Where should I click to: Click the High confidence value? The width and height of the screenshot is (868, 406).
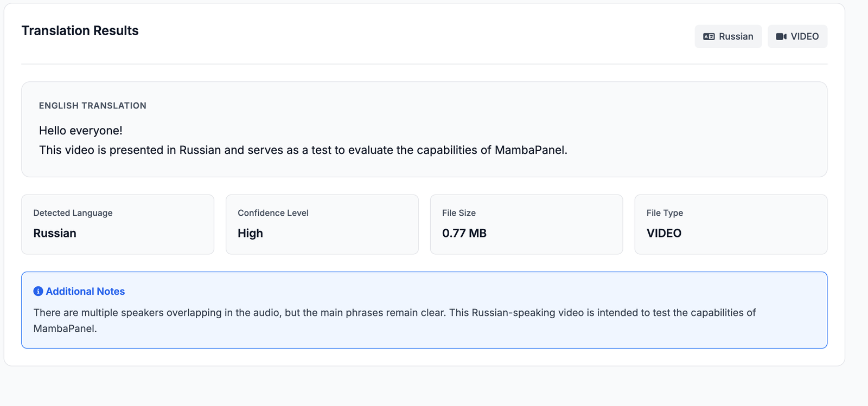[250, 233]
